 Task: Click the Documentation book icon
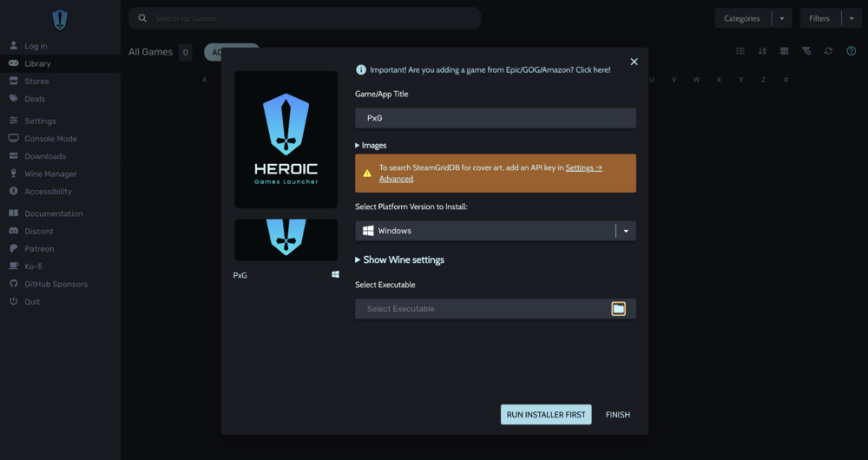[x=13, y=214]
